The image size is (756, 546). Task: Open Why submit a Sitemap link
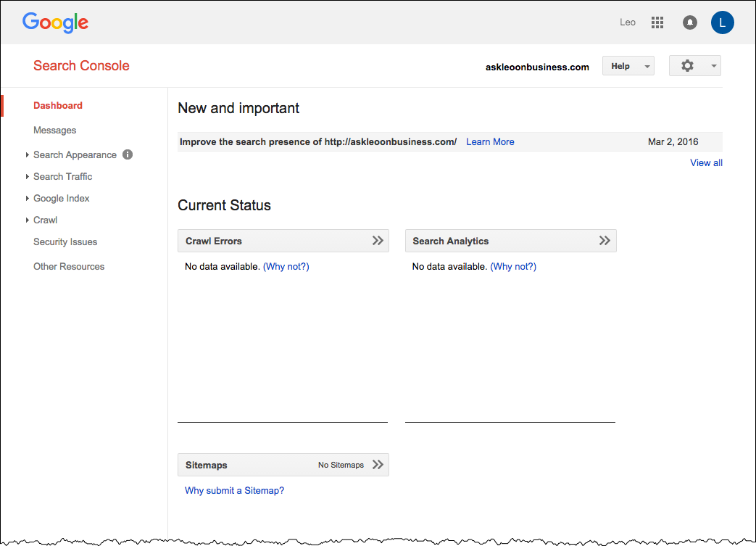point(234,490)
